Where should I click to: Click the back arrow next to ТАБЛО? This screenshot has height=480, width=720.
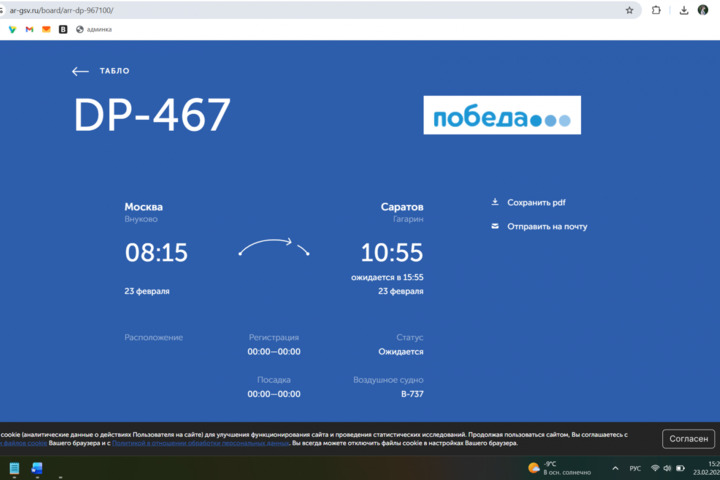(x=81, y=71)
